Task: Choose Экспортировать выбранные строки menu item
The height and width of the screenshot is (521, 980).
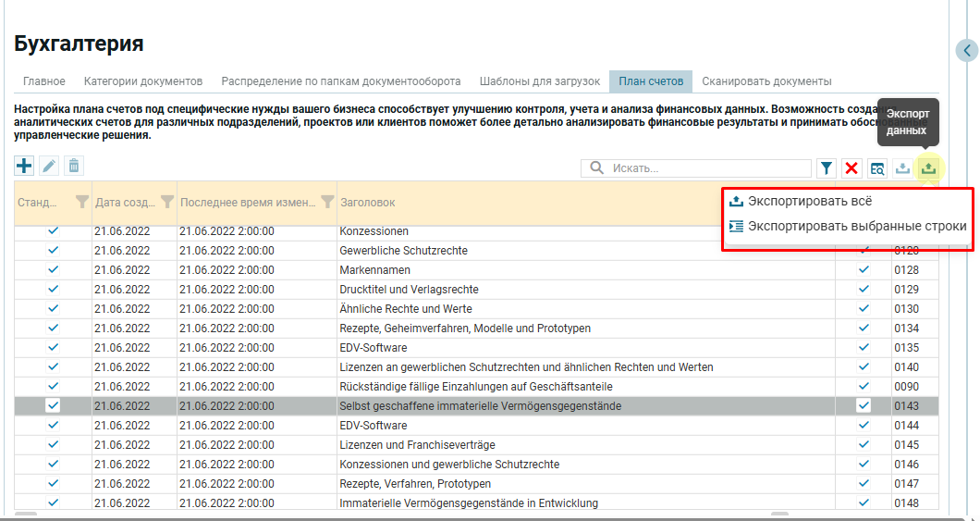Action: [856, 226]
